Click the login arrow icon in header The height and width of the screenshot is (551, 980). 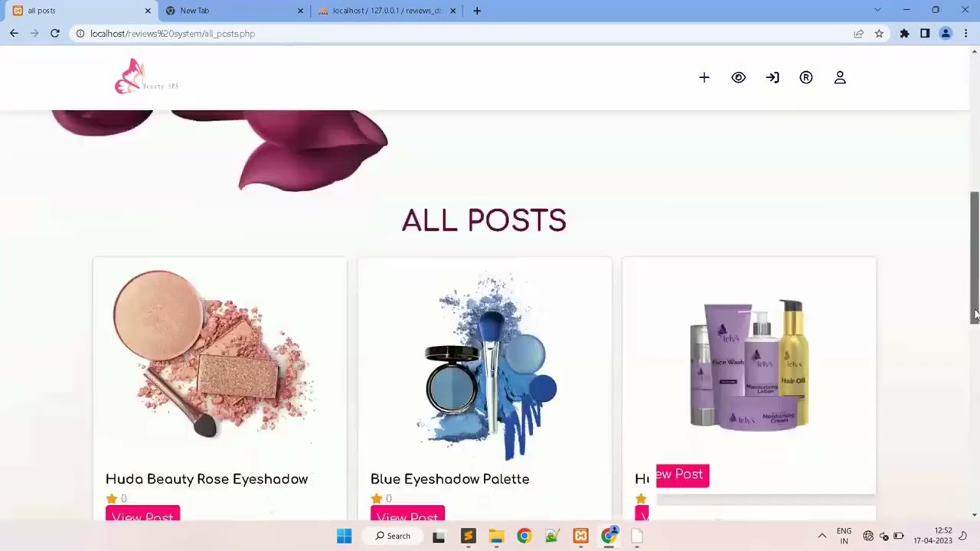tap(773, 77)
